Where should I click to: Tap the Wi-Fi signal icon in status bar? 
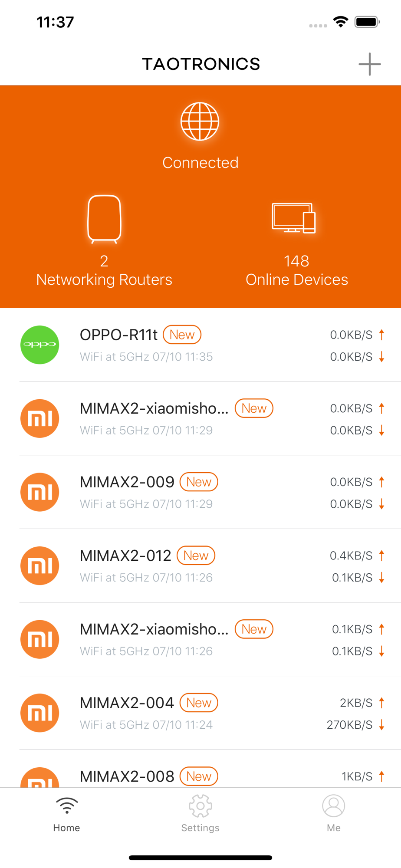tap(341, 22)
